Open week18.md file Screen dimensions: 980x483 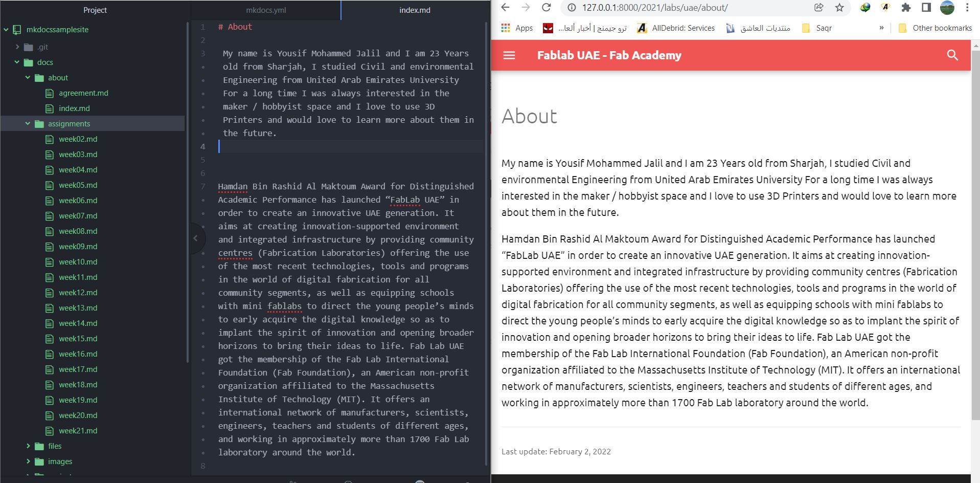click(x=78, y=385)
